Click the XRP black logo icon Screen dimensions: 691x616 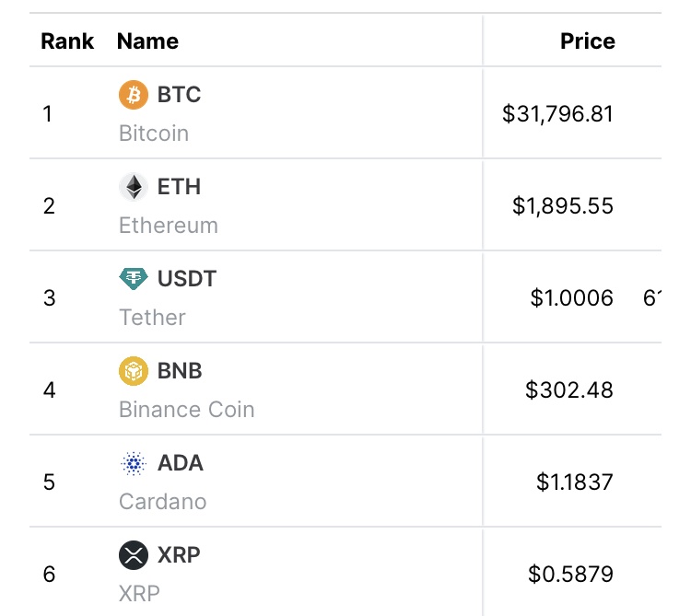pos(134,555)
